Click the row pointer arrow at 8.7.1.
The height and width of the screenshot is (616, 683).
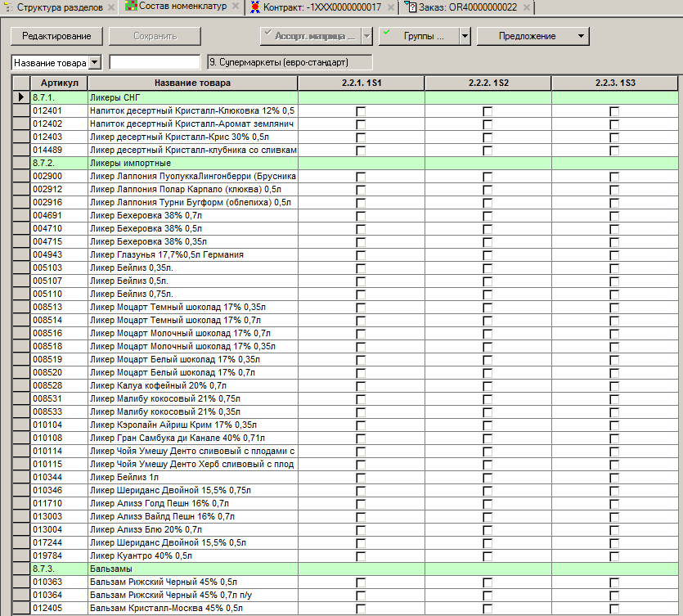pyautogui.click(x=21, y=97)
